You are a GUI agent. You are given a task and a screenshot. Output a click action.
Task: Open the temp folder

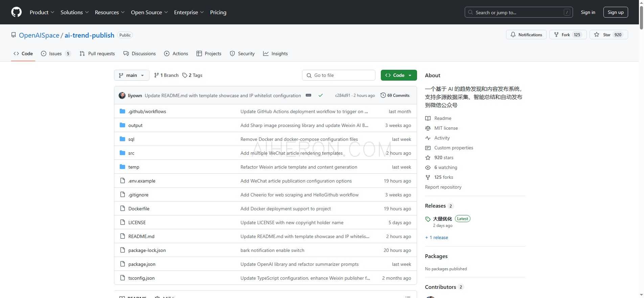[x=134, y=167]
